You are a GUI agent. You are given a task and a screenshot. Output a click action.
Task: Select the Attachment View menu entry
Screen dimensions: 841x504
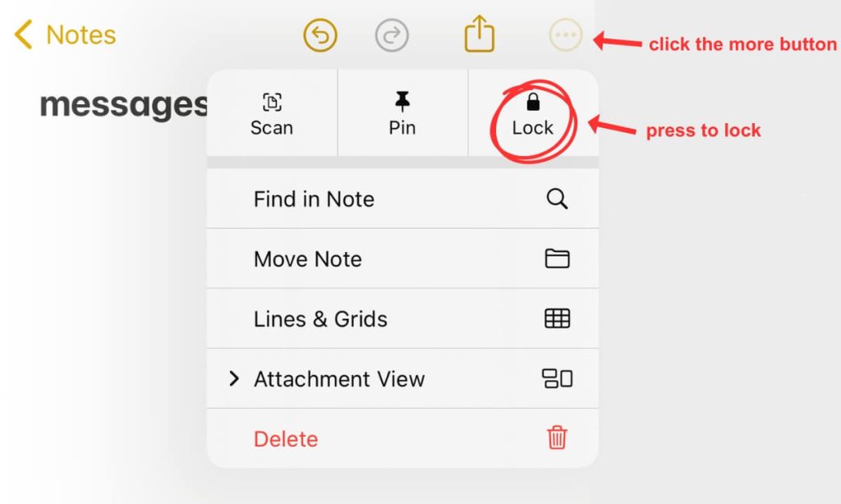(x=339, y=378)
